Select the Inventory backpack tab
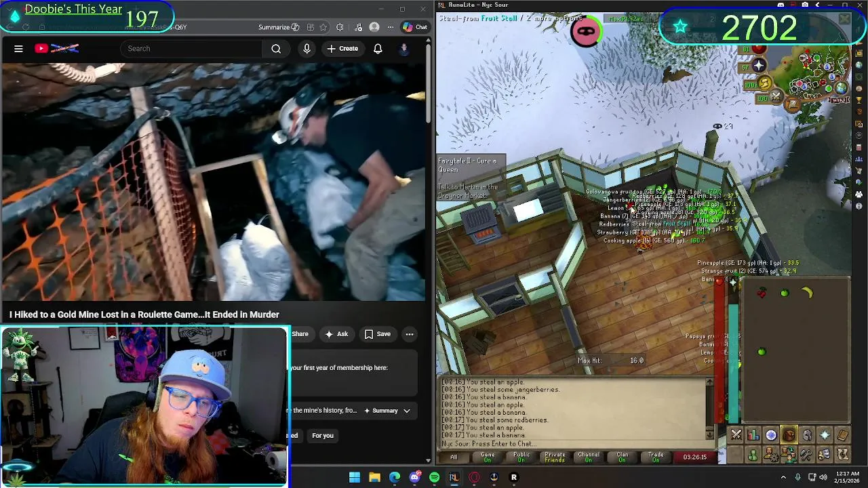 [x=789, y=435]
